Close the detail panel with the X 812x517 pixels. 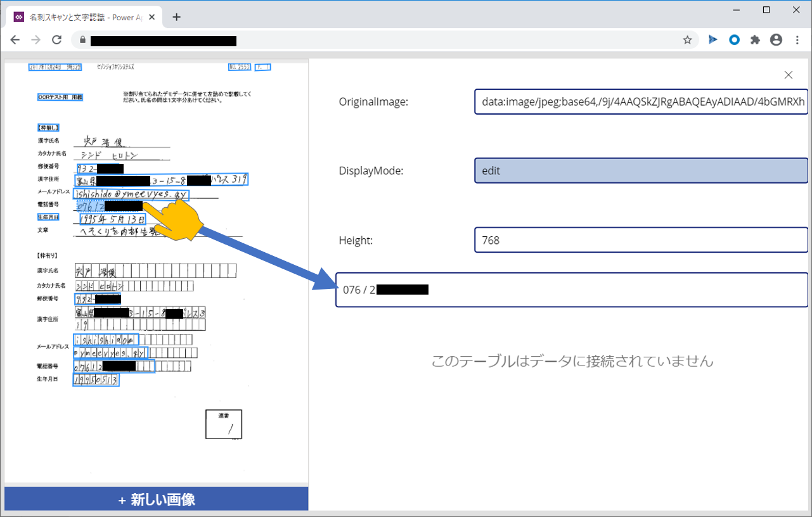coord(788,75)
